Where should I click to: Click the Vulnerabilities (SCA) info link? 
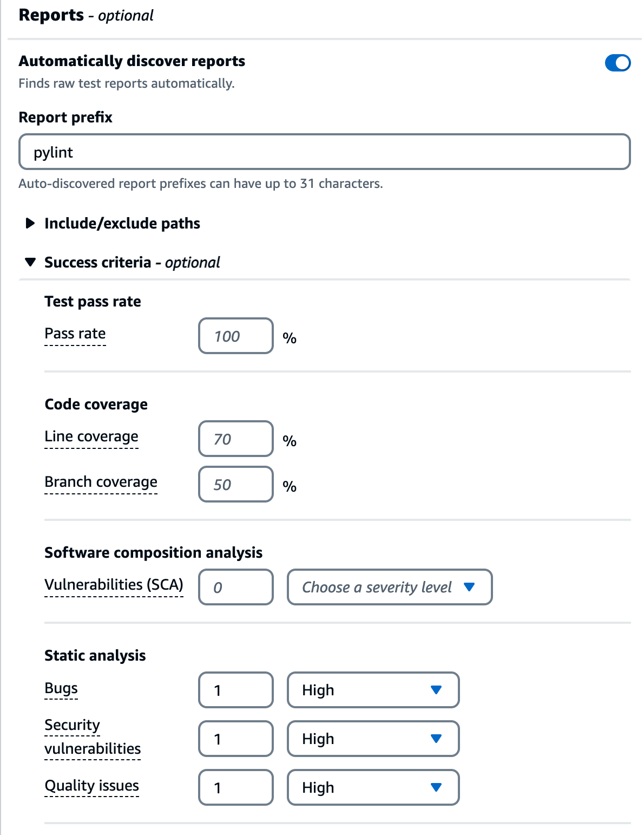pos(114,584)
